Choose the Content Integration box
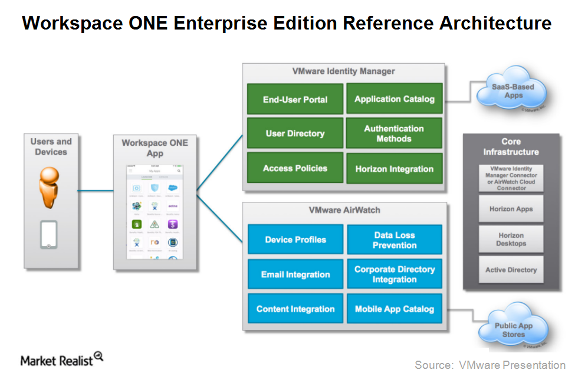 click(x=295, y=309)
